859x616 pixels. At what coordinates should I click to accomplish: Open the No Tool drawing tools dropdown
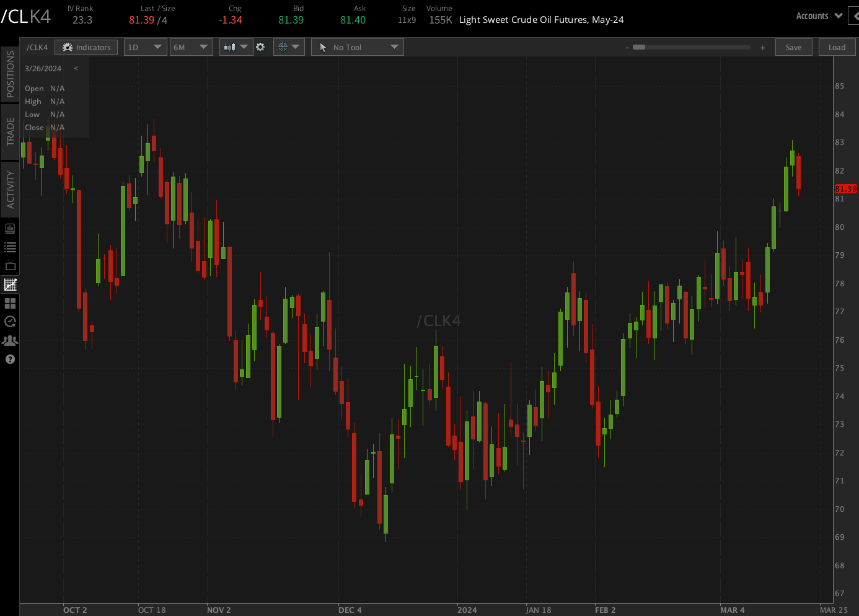pos(358,47)
